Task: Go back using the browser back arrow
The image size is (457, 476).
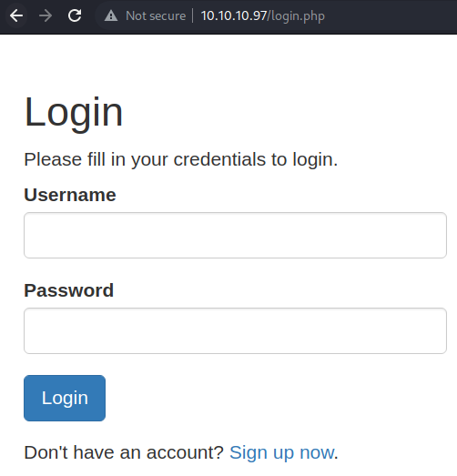Action: tap(16, 15)
